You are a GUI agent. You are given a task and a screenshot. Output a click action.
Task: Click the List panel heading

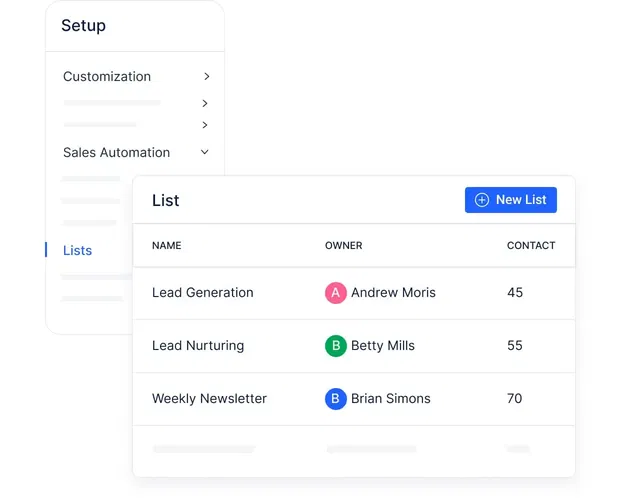pyautogui.click(x=166, y=200)
